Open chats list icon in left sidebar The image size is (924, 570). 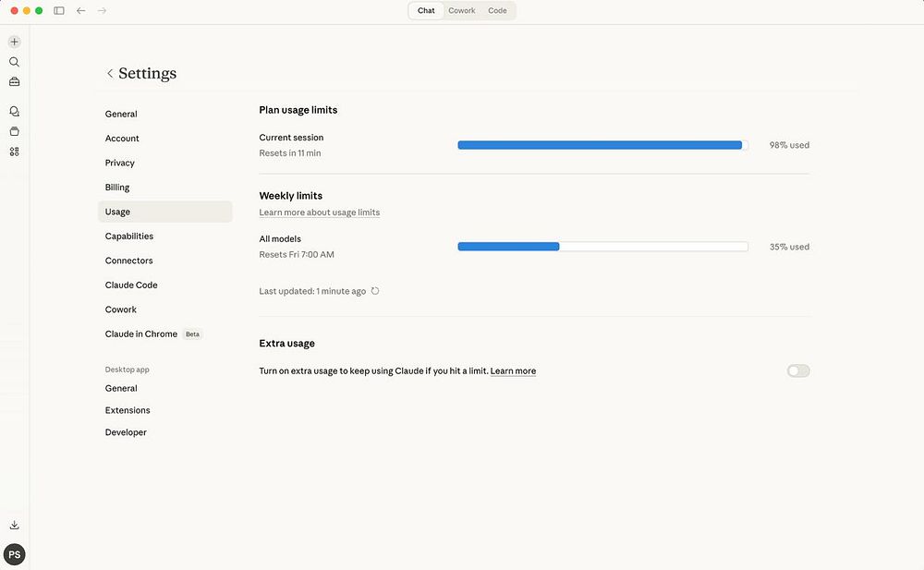tap(14, 112)
